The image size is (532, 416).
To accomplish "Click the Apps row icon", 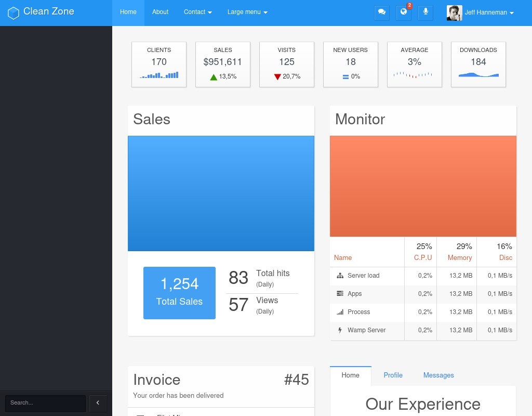I will 340,294.
